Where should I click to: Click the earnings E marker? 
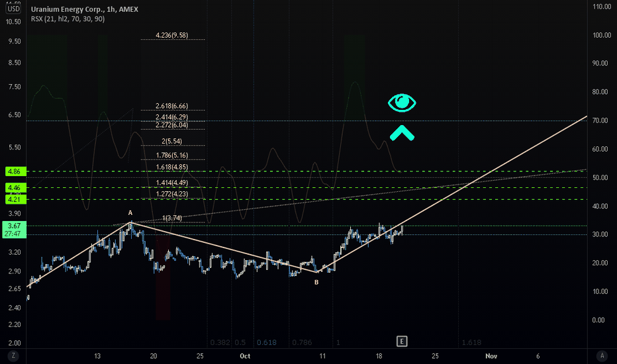pos(402,341)
